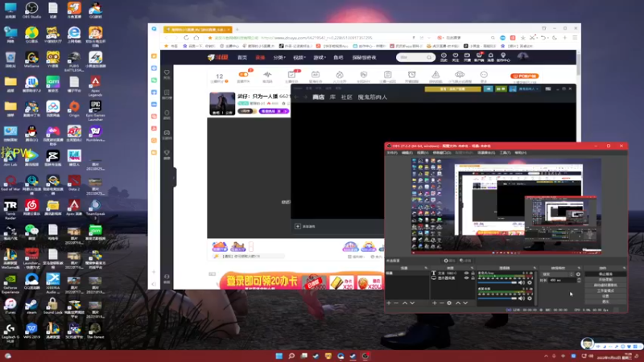Click Douyu site search field
This screenshot has height=362, width=644.
(x=415, y=57)
